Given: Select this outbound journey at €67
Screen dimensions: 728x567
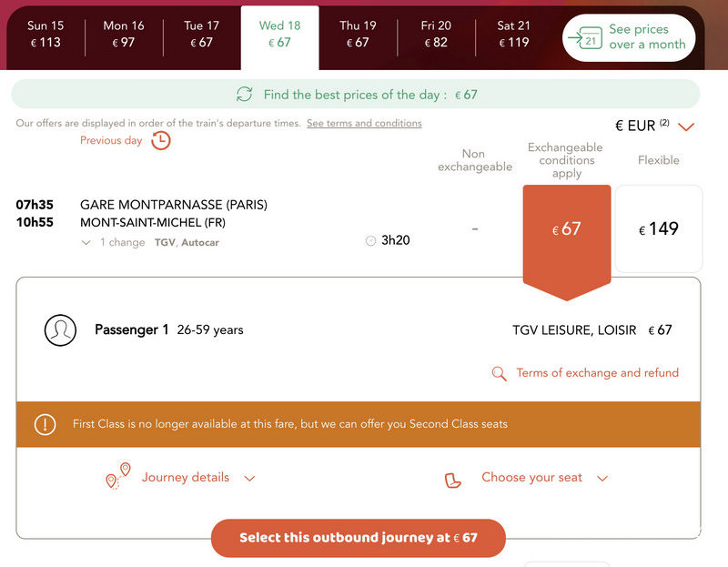Looking at the screenshot, I should 358,538.
